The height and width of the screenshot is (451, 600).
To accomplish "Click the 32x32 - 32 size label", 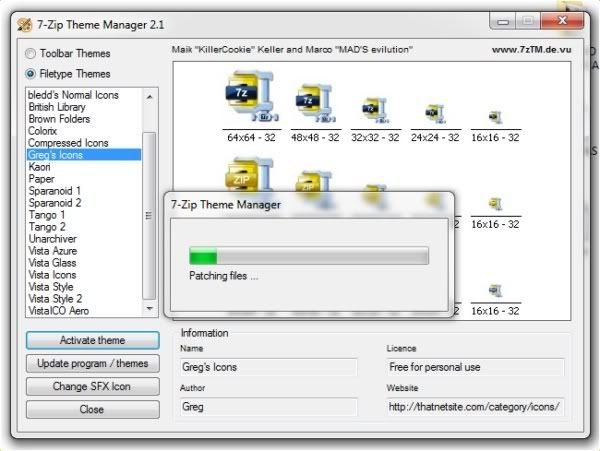I will pos(375,137).
